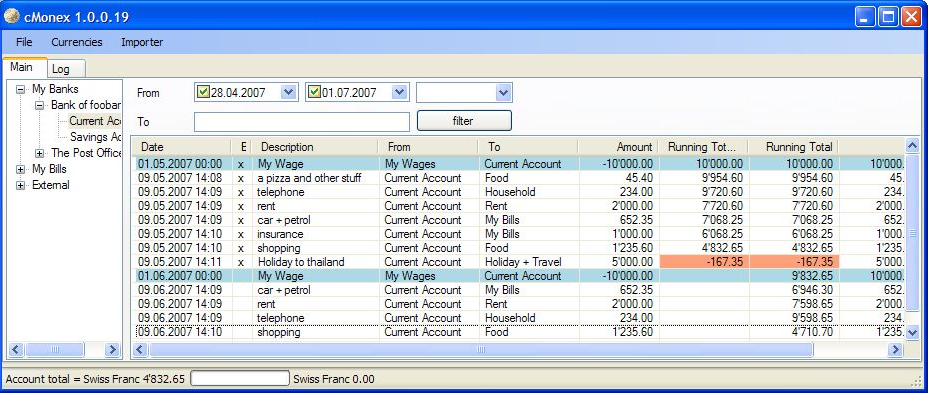
Task: Click the From column header
Action: pos(427,147)
